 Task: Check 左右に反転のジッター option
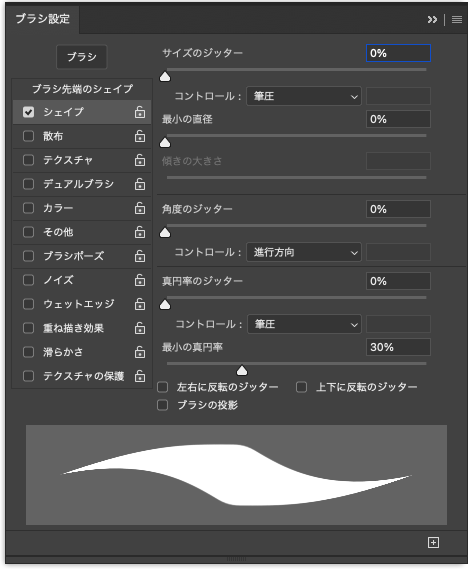(x=162, y=387)
